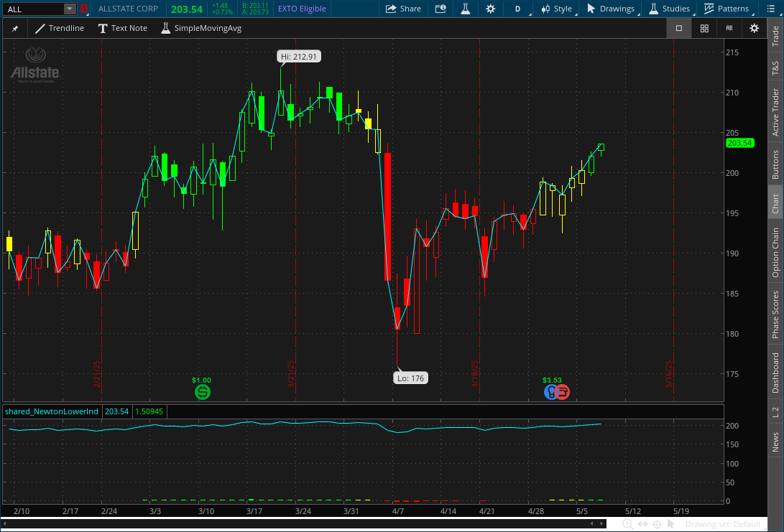Switch to single chart layout

click(679, 29)
